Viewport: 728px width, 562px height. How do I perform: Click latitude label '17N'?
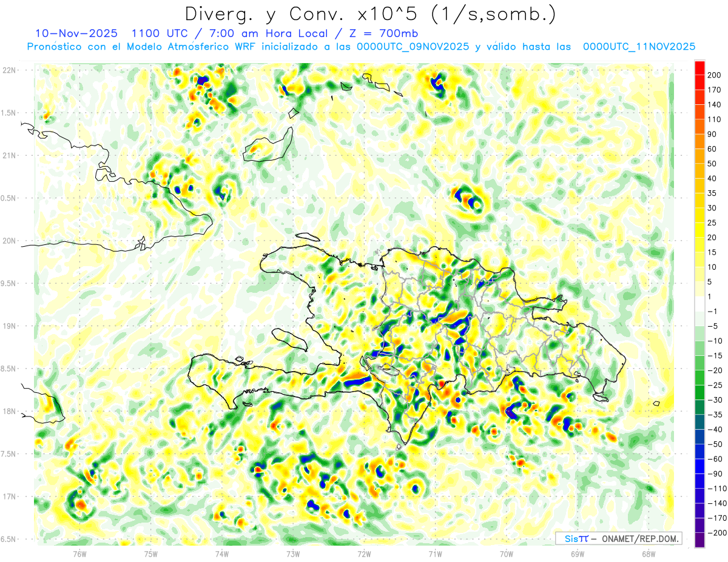[x=9, y=497]
